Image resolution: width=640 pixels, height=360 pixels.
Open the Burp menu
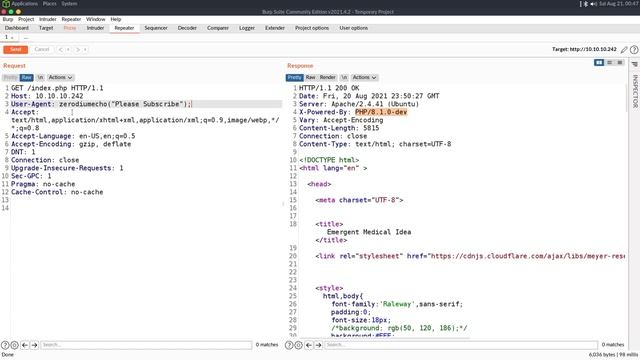click(x=8, y=19)
